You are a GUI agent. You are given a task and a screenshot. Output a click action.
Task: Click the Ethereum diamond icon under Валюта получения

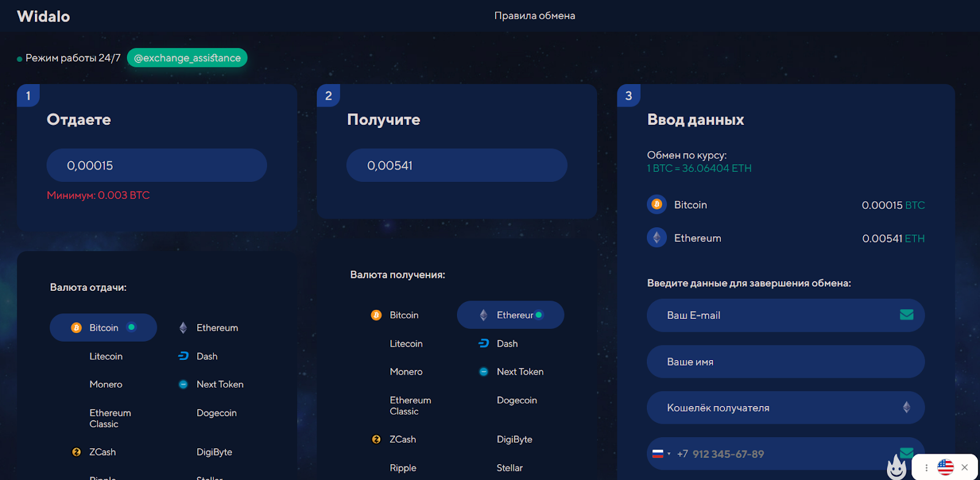(x=483, y=315)
